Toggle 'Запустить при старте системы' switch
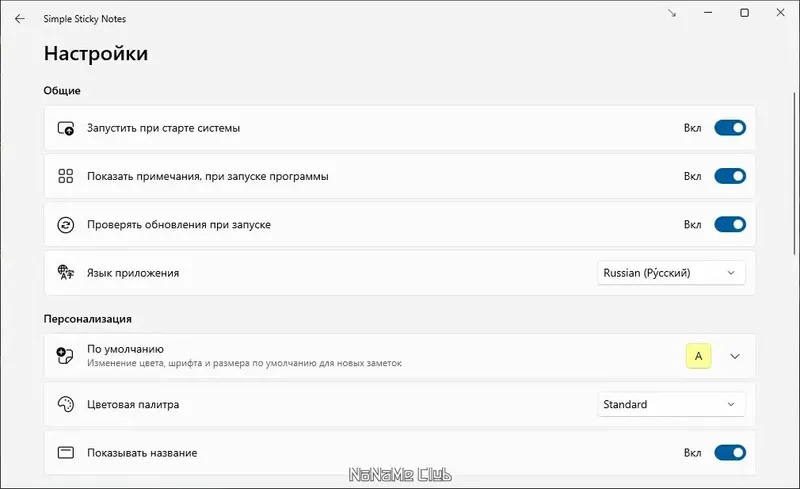This screenshot has width=800, height=489. 730,128
